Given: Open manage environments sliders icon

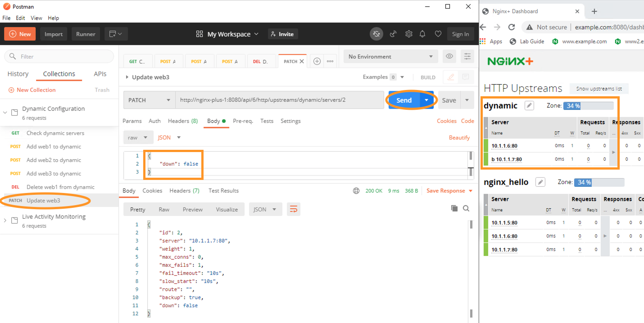Looking at the screenshot, I should click(467, 57).
